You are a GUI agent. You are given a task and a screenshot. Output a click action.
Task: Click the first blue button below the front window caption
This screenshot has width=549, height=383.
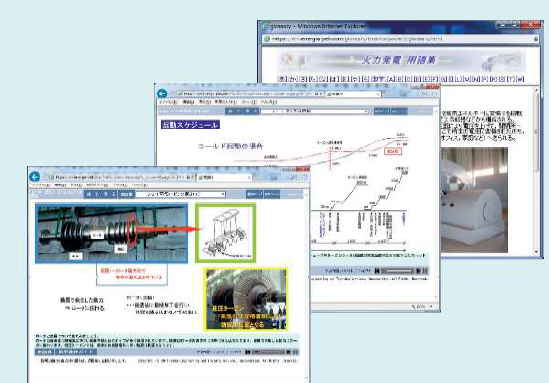click(x=44, y=352)
